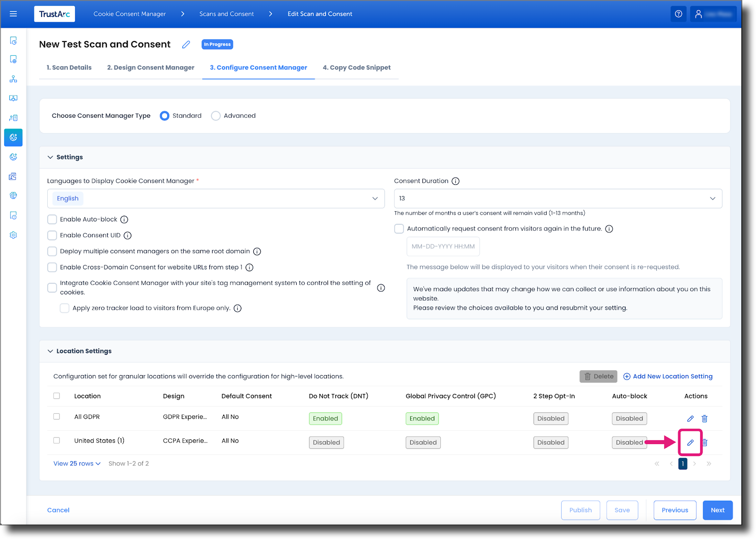Open the user profile icon in header
The height and width of the screenshot is (539, 756).
pyautogui.click(x=699, y=14)
